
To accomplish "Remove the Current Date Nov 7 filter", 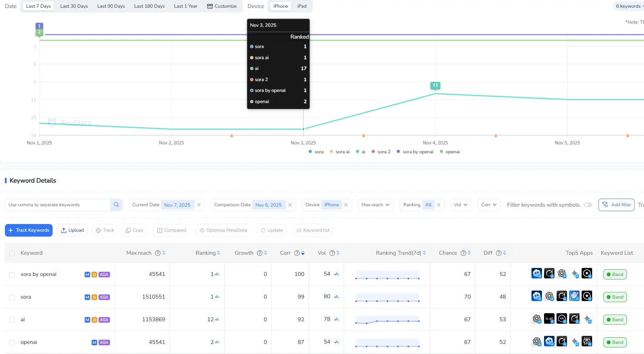I will [199, 205].
